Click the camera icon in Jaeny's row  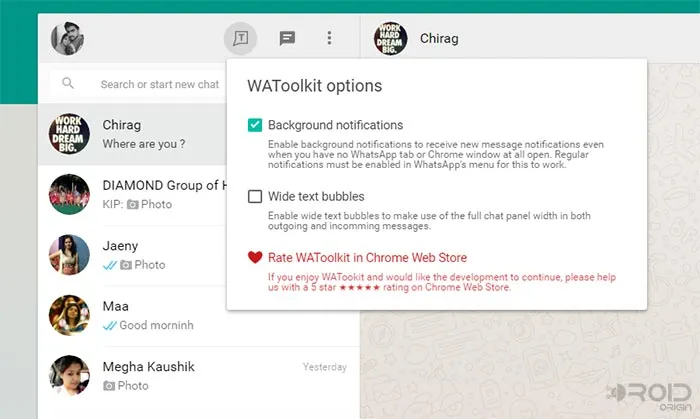126,265
